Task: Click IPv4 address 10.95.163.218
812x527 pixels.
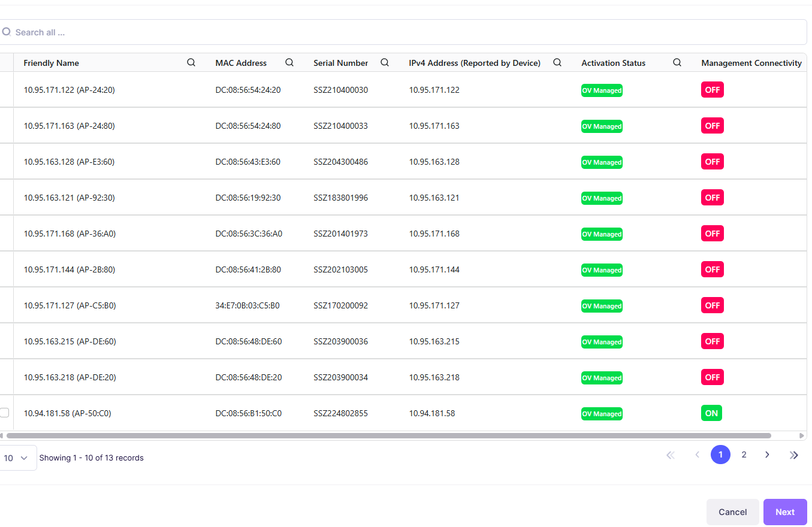Action: coord(434,377)
